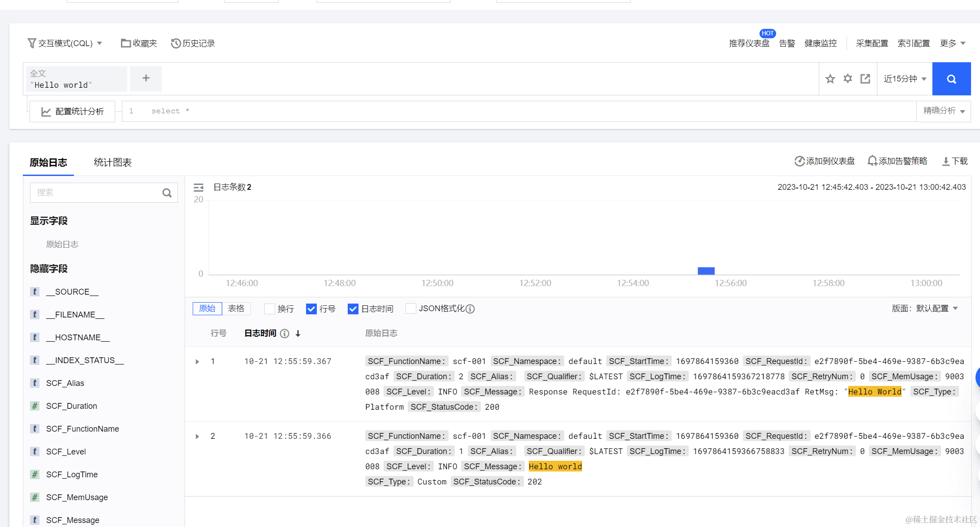Image resolution: width=980 pixels, height=527 pixels.
Task: Open 历史记录 history records
Action: coord(193,43)
